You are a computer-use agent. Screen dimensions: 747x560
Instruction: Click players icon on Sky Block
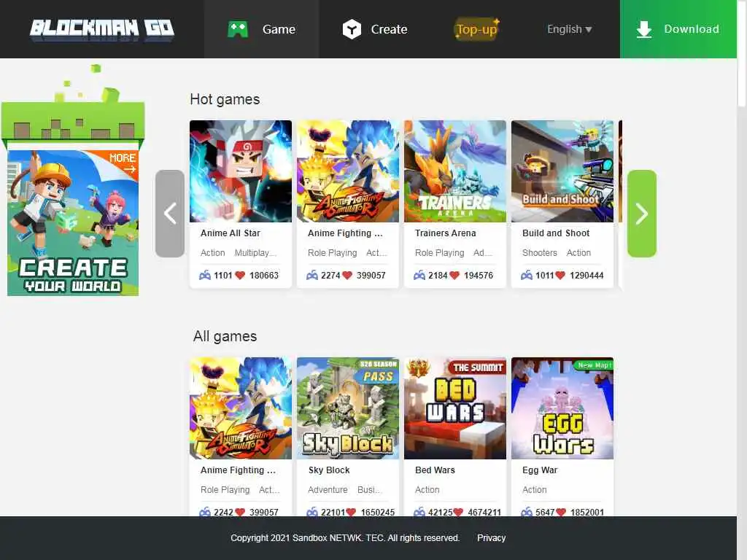pos(312,513)
